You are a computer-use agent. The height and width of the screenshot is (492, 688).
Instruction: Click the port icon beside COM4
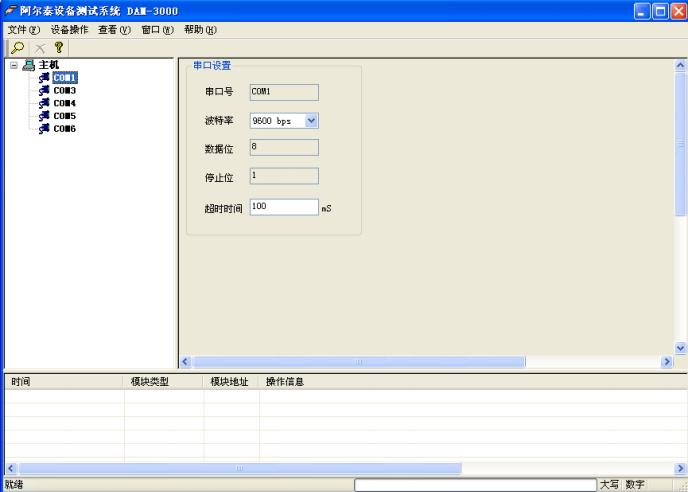pos(44,103)
